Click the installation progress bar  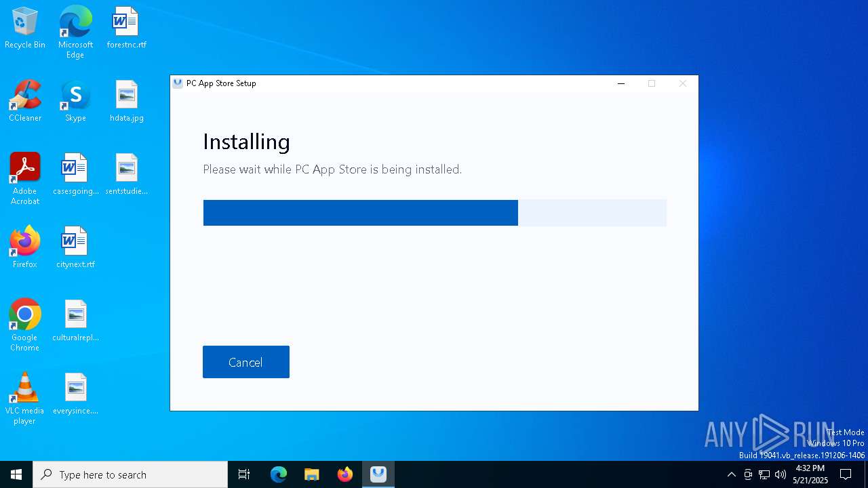click(435, 213)
